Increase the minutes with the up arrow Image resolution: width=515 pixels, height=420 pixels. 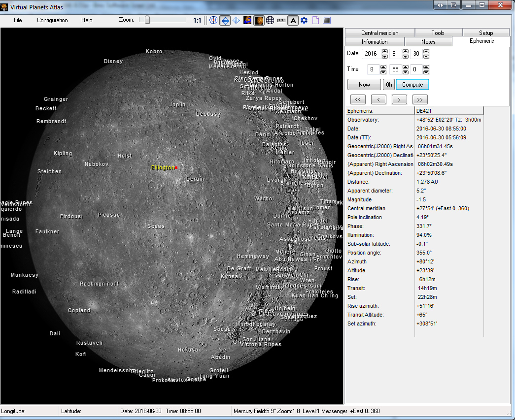click(406, 67)
